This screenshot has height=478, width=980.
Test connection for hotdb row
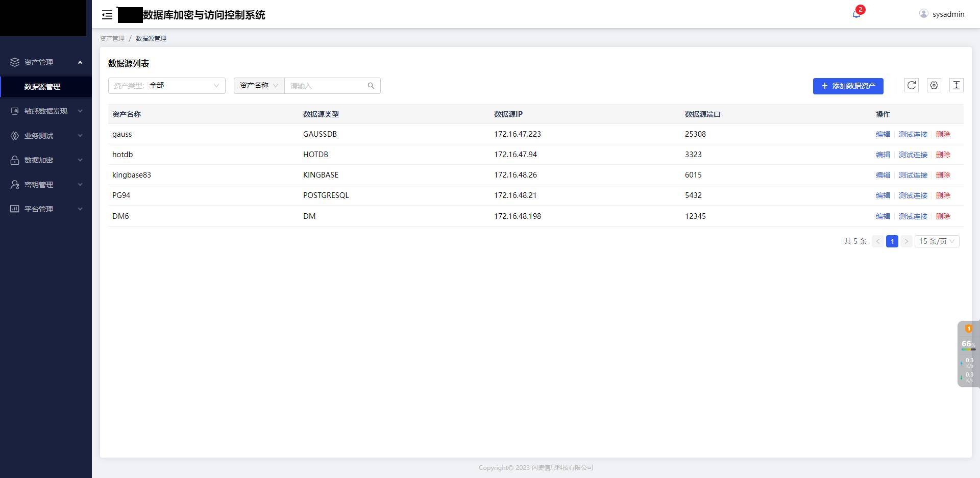(x=913, y=155)
